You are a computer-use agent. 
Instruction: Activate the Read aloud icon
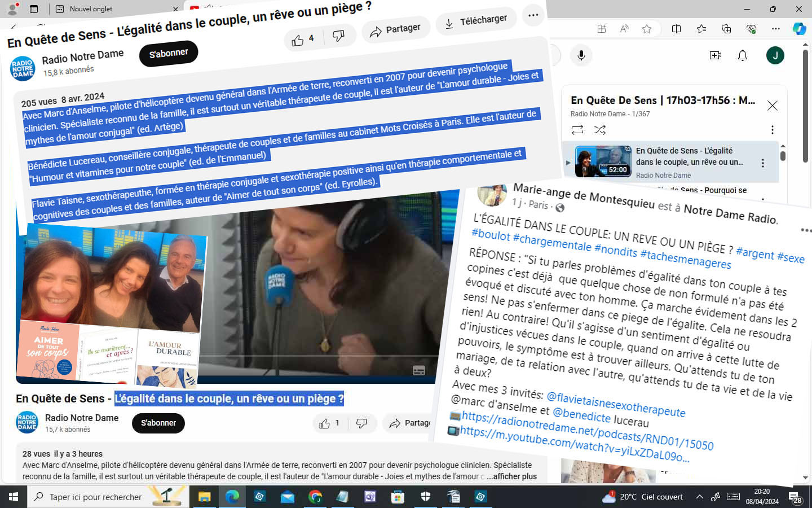tap(624, 29)
